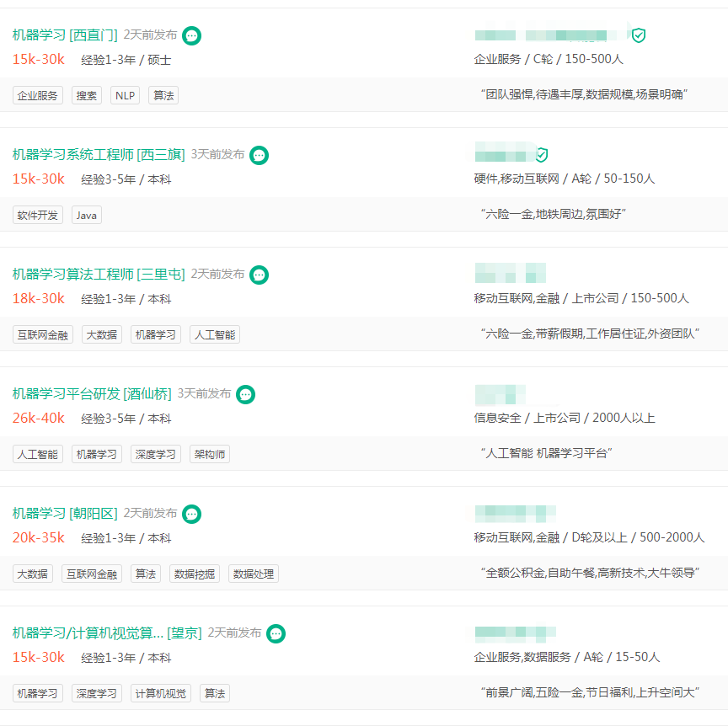Start chat for 机器学习平台研发 [酒仙桥] job

tap(245, 394)
